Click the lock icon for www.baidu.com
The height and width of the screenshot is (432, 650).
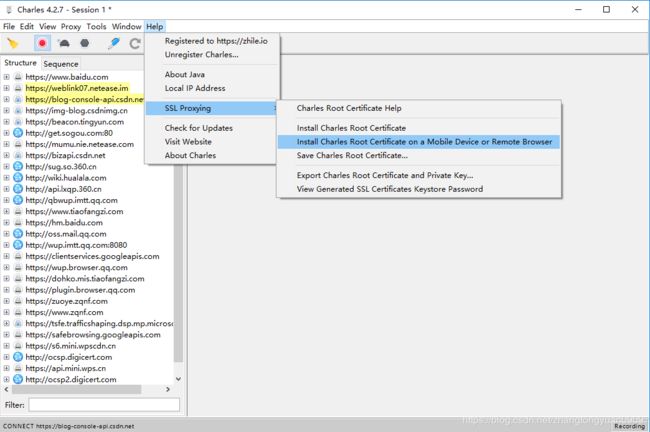coord(18,77)
